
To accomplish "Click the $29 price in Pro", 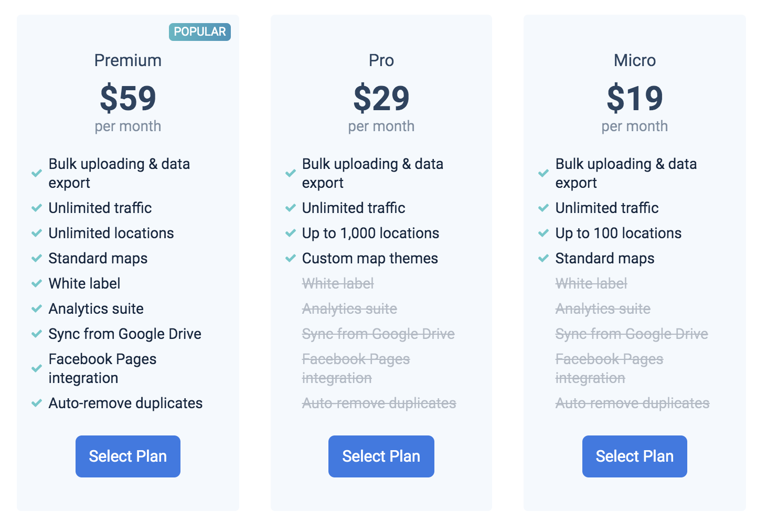I will [x=381, y=98].
